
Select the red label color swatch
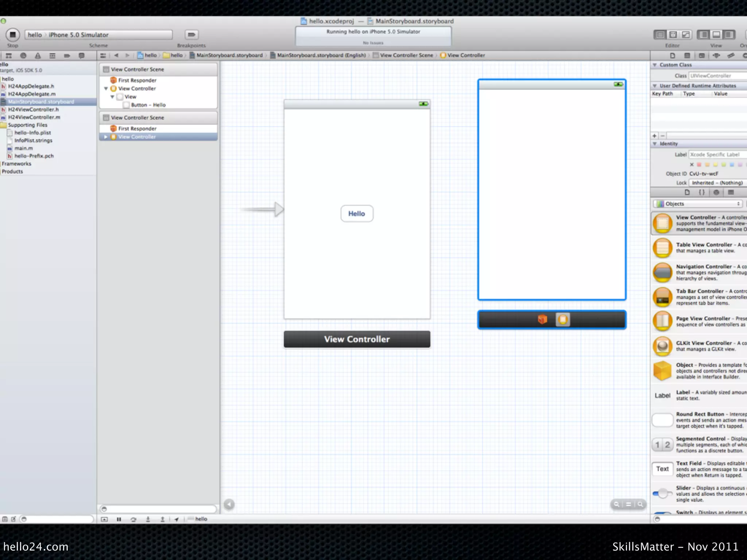tap(699, 164)
